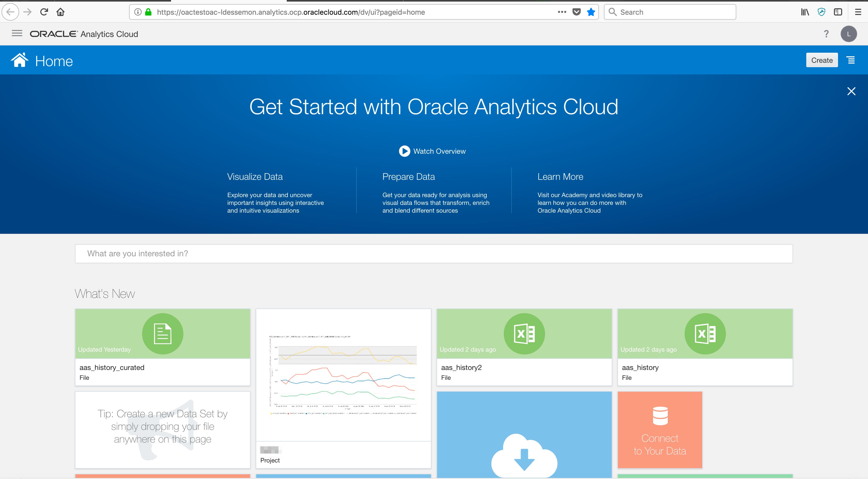Screen dimensions: 868x479
Task: Open the page menu beside Create
Action: click(851, 60)
